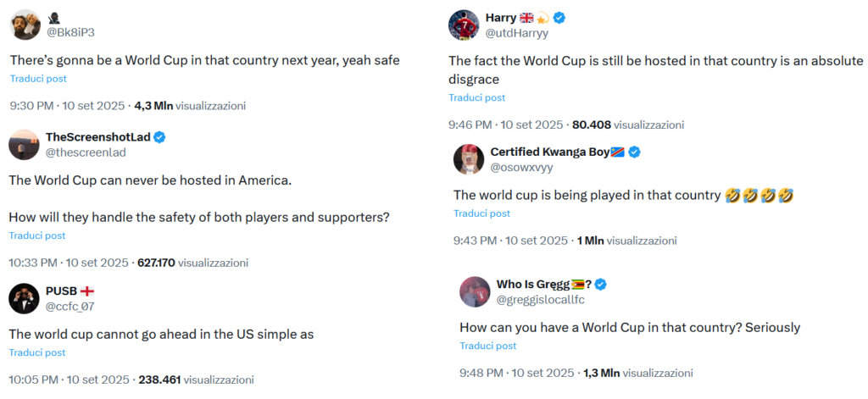Click Traduci post below Kwanga Boy's tweet
The width and height of the screenshot is (868, 399).
(482, 213)
